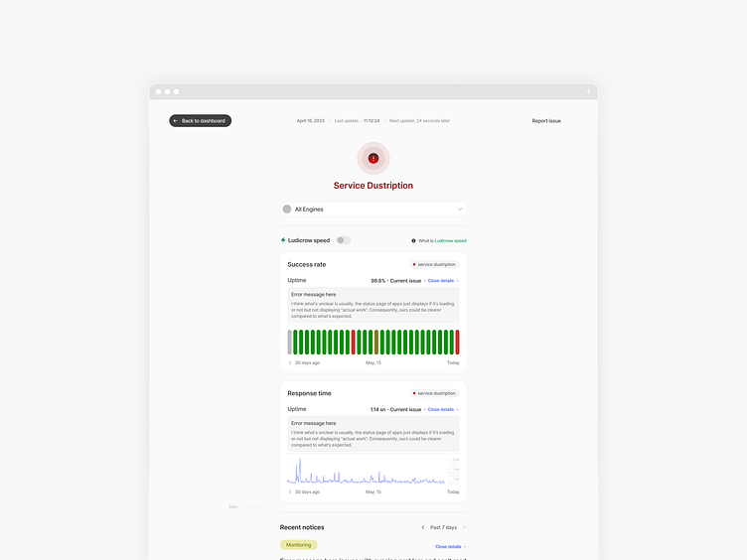This screenshot has height=560, width=747.
Task: Go to previous period in Response time chart
Action: click(290, 491)
